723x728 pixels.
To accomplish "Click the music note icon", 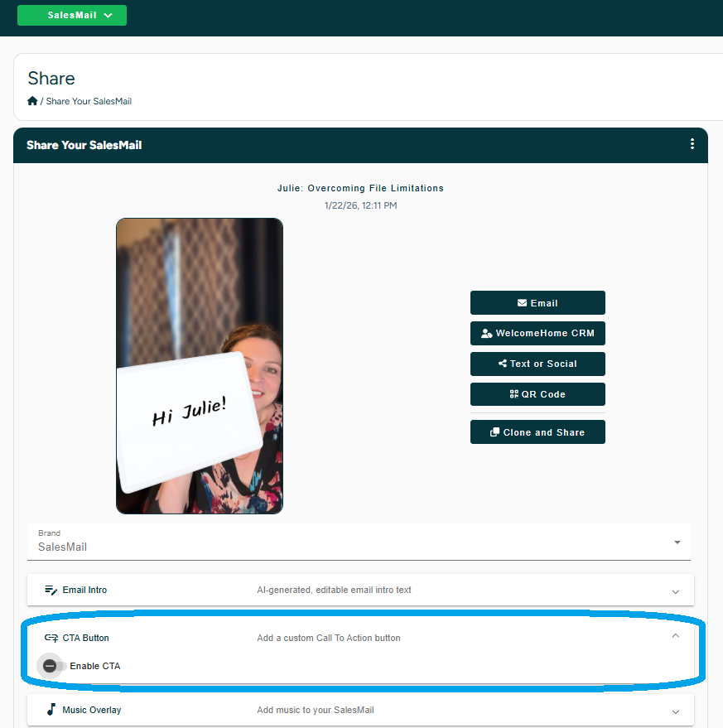I will click(51, 710).
